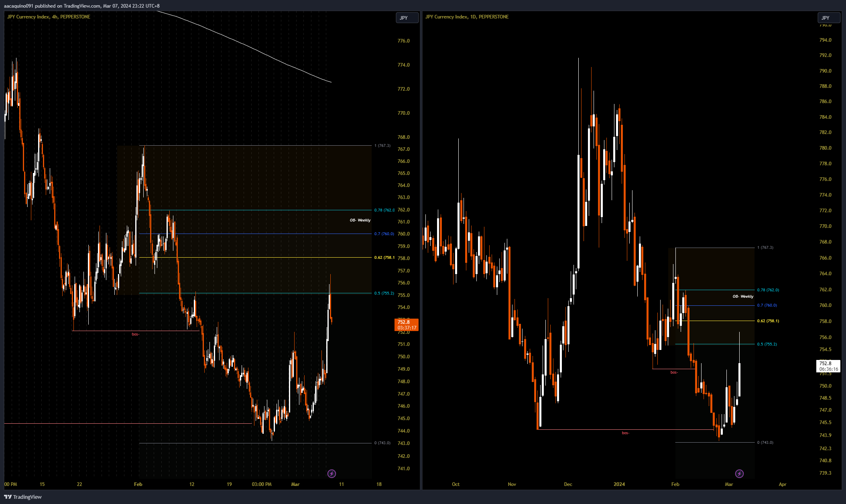The height and width of the screenshot is (504, 846).
Task: Click the upper 'bos-' label on 1D chart
Action: pyautogui.click(x=674, y=372)
